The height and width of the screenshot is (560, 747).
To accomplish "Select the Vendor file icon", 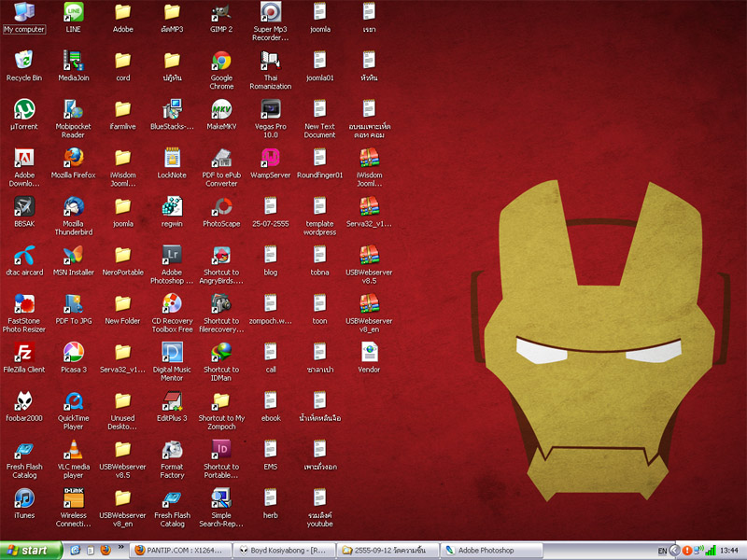I will tap(369, 357).
